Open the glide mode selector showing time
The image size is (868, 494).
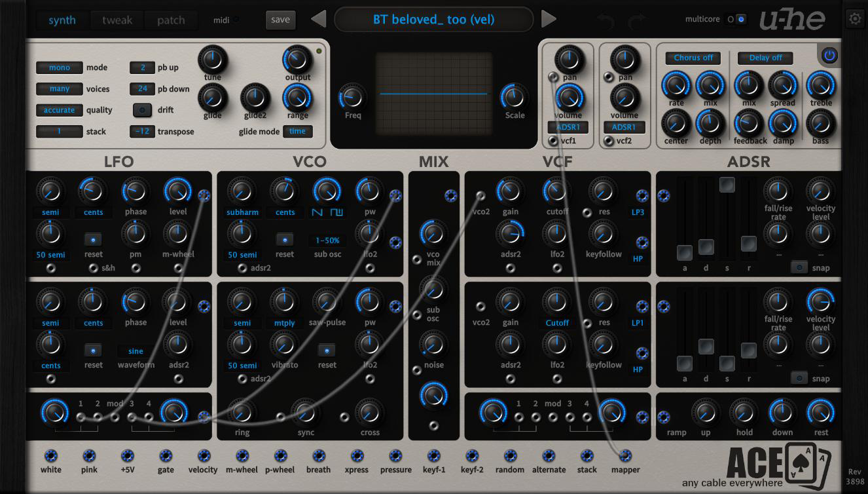click(297, 131)
